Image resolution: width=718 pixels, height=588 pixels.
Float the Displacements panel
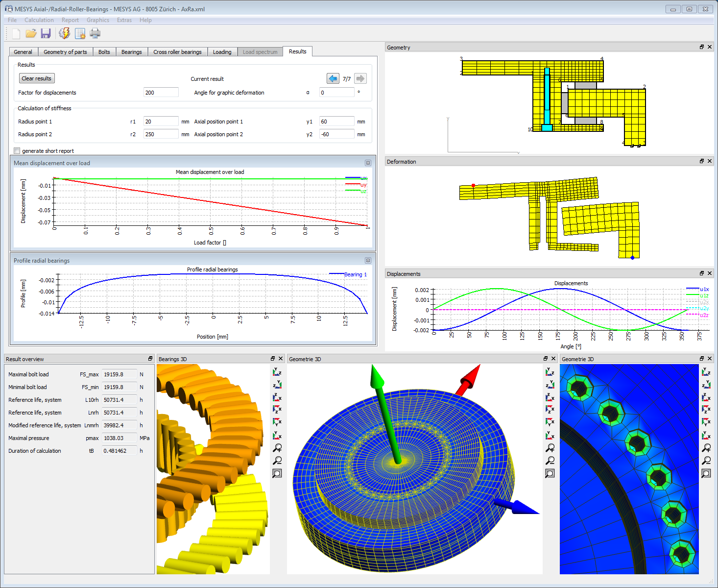point(702,273)
